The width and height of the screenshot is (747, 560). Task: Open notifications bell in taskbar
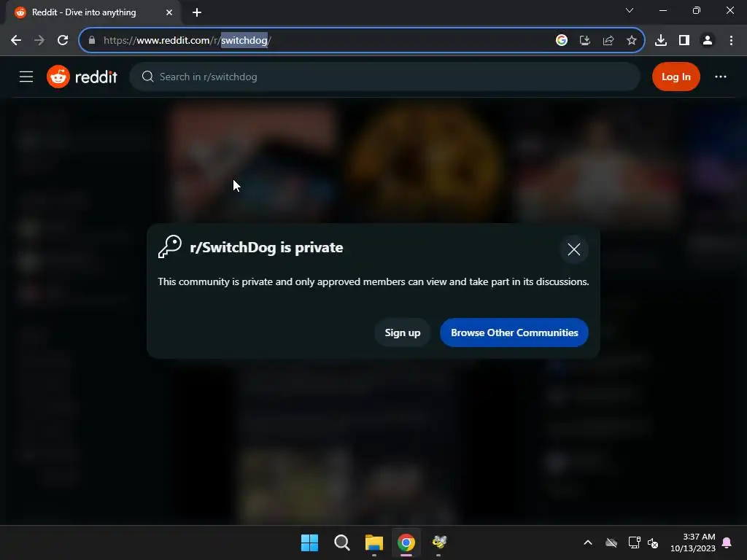click(x=727, y=542)
